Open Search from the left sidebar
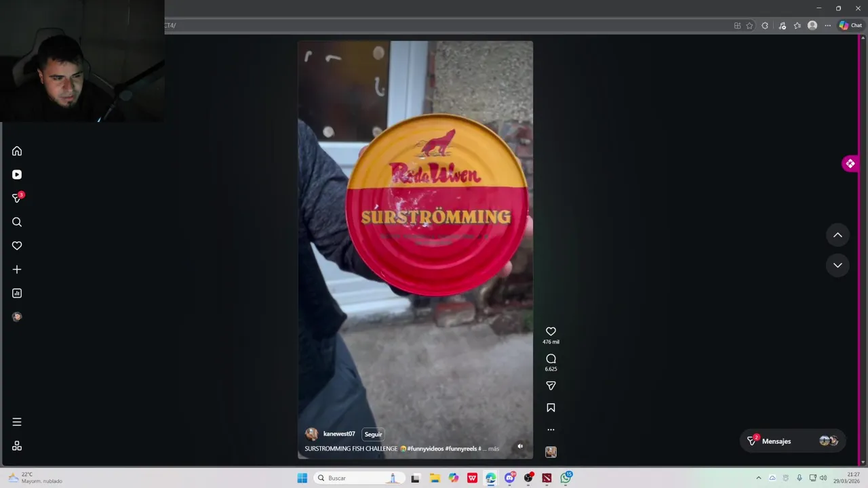The width and height of the screenshot is (868, 488). click(17, 222)
